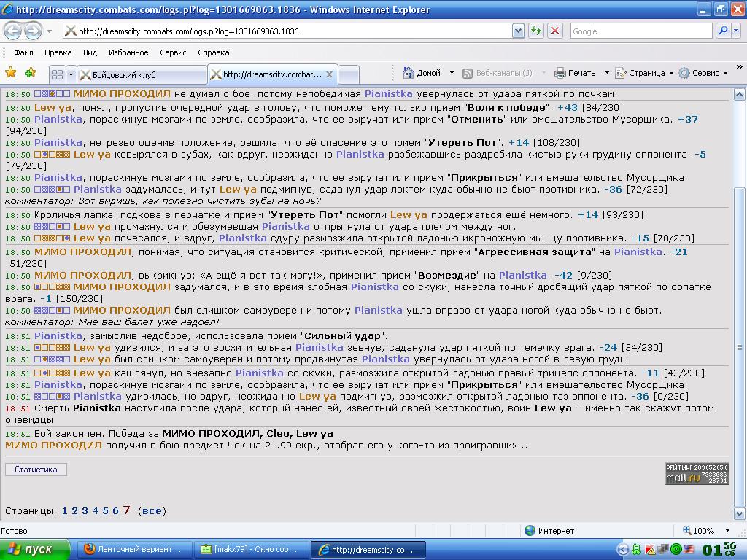Click the Статистика button

click(x=36, y=470)
